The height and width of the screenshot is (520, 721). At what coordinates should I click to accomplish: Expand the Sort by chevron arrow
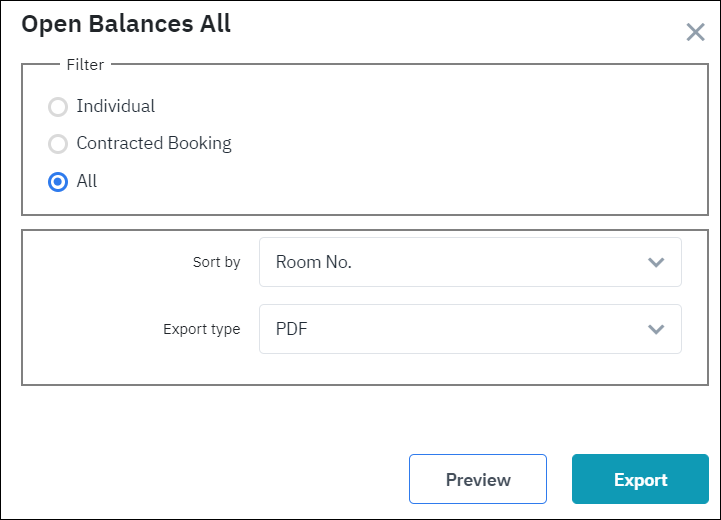(656, 262)
